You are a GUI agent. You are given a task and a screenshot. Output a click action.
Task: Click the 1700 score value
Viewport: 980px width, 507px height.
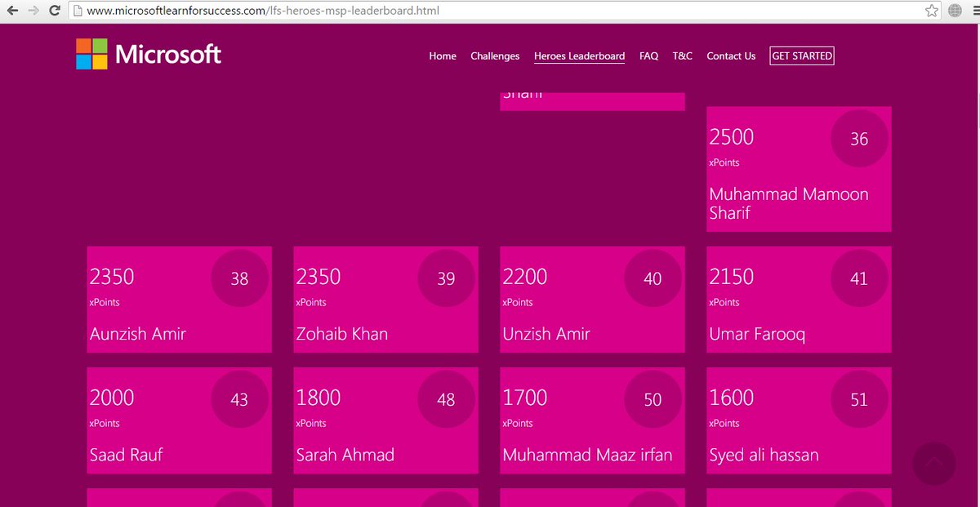pos(525,398)
